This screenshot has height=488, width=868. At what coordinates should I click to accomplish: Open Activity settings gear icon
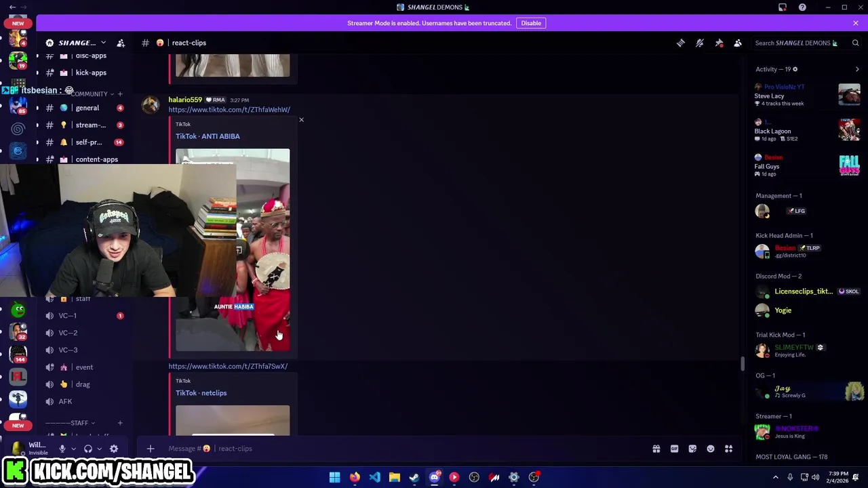coord(795,69)
